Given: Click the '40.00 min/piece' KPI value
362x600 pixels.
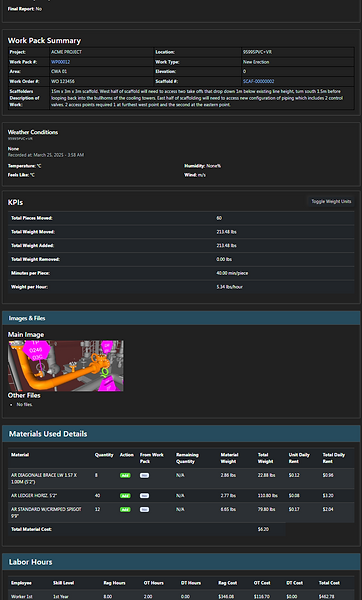Looking at the screenshot, I should [x=232, y=273].
